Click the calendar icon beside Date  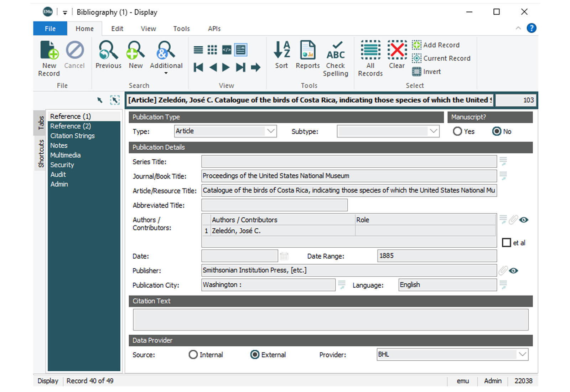pyautogui.click(x=284, y=256)
